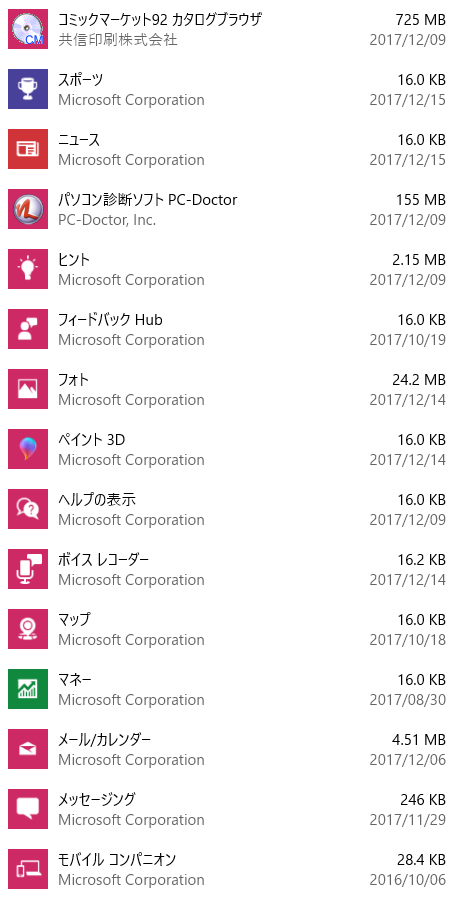Select the PC-Doctor app icon

point(28,209)
